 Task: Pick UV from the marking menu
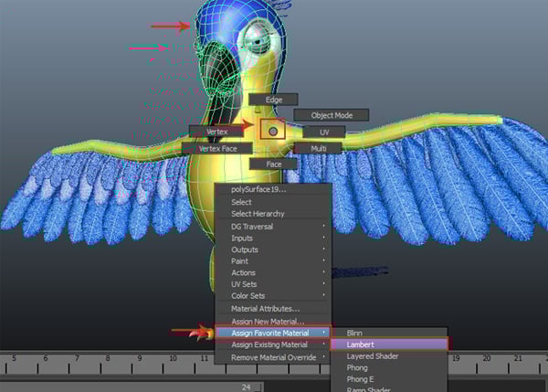pos(324,132)
